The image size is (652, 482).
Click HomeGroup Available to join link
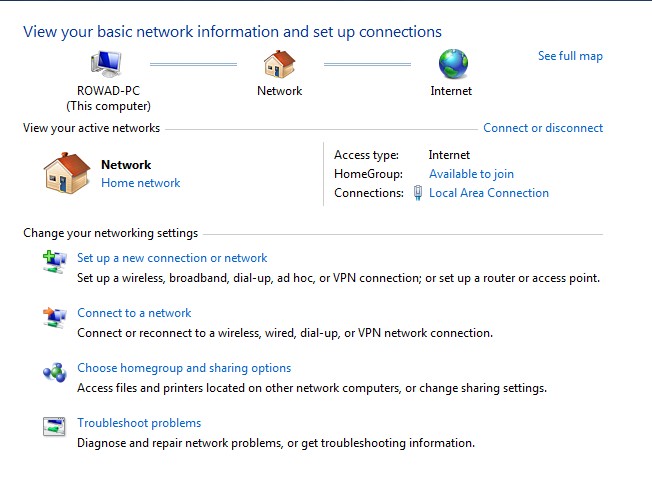(x=471, y=174)
